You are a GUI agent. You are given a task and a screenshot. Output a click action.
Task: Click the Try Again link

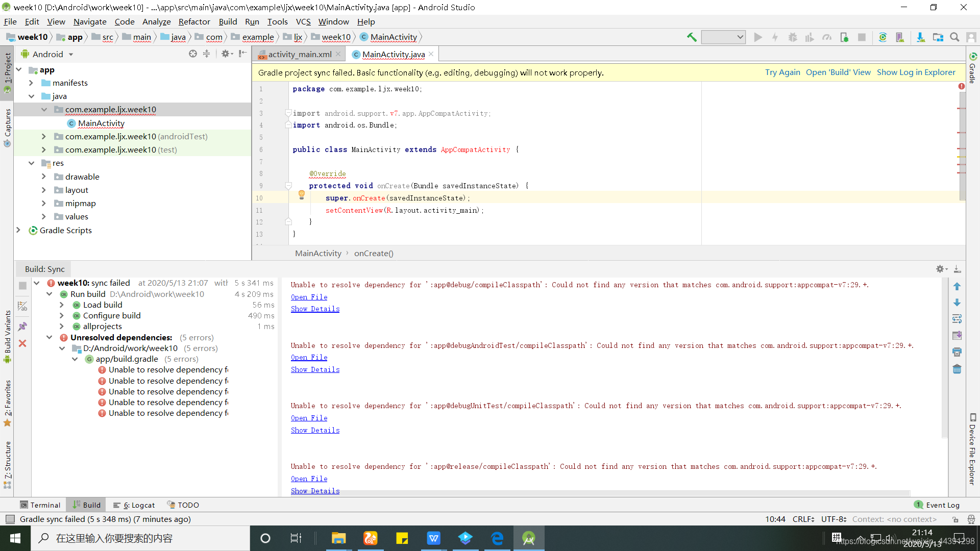tap(782, 72)
